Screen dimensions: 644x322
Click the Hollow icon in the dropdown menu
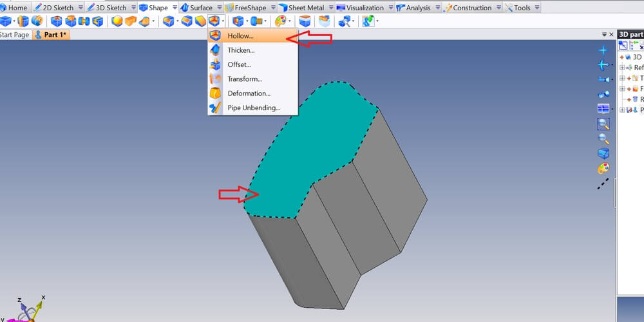tap(216, 36)
